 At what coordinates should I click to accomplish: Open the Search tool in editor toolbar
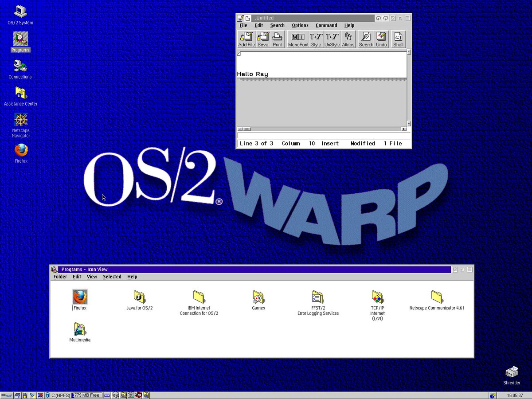coord(366,39)
